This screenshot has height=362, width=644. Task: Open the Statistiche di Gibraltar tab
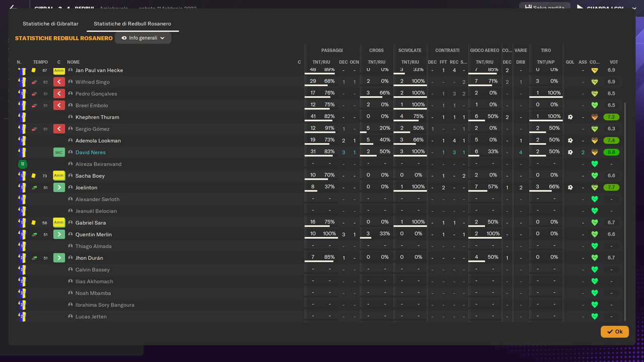point(50,24)
